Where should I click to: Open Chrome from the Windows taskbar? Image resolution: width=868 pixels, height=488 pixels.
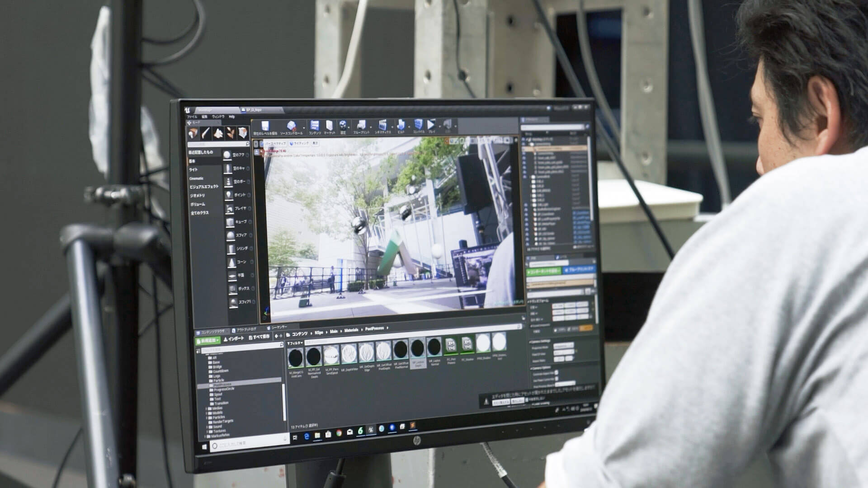[x=339, y=432]
